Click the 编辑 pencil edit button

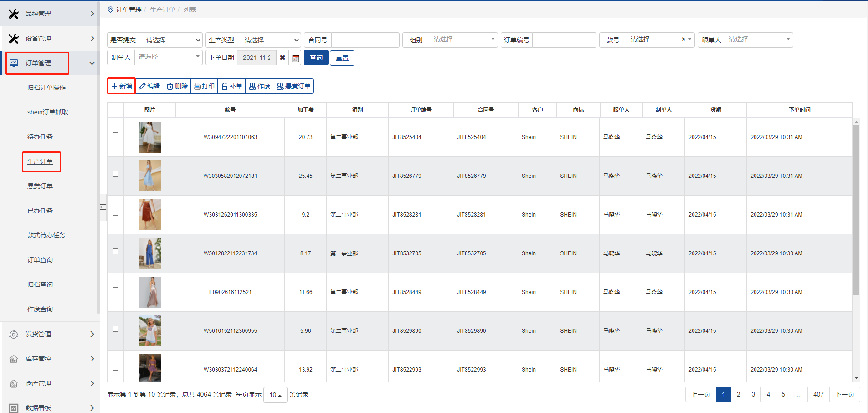pos(149,86)
